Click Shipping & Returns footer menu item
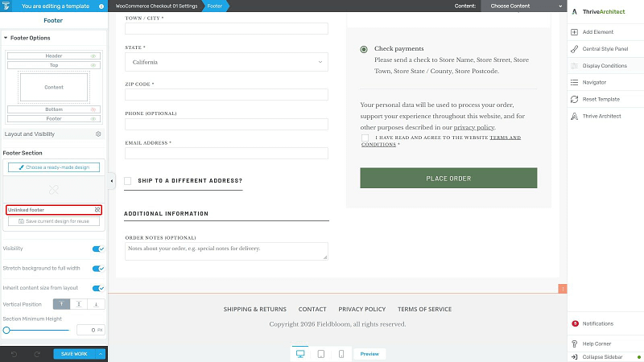Image resolution: width=644 pixels, height=362 pixels. click(255, 309)
